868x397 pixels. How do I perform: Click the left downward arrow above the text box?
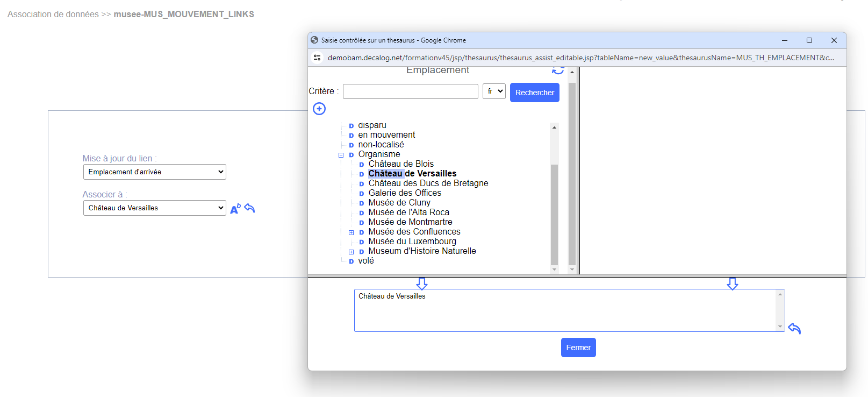[x=422, y=283]
